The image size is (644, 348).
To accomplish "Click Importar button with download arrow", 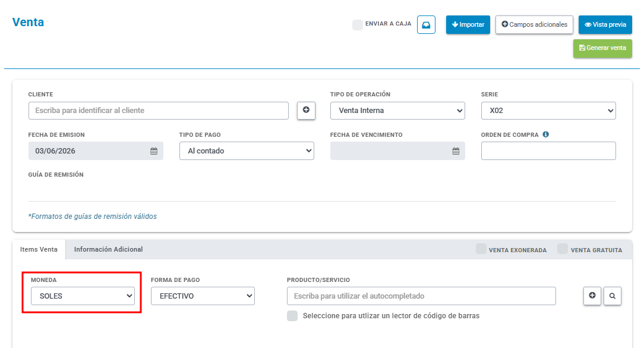I will click(x=468, y=24).
